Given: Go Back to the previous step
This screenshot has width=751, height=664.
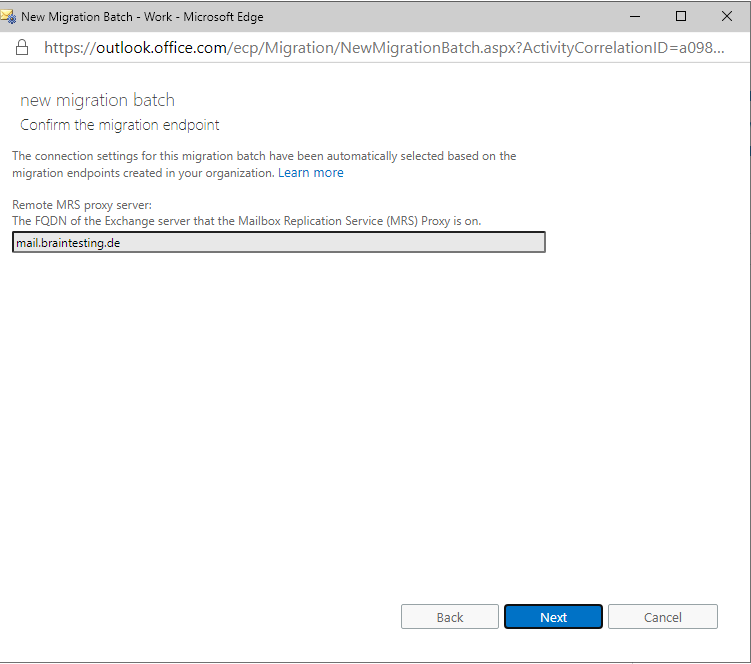Looking at the screenshot, I should 450,617.
